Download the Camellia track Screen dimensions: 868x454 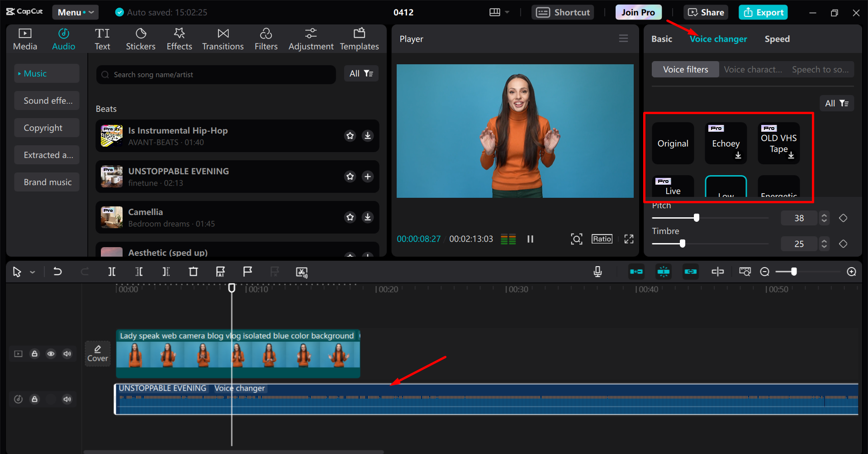tap(368, 217)
